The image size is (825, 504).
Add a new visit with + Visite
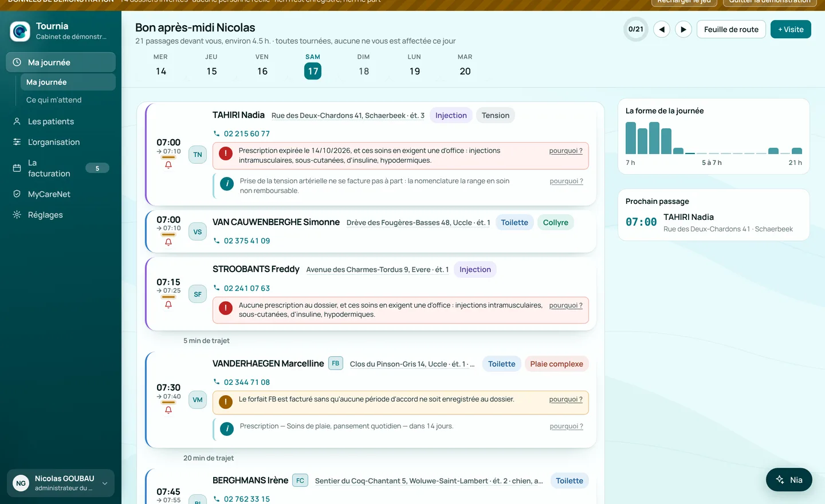click(791, 29)
